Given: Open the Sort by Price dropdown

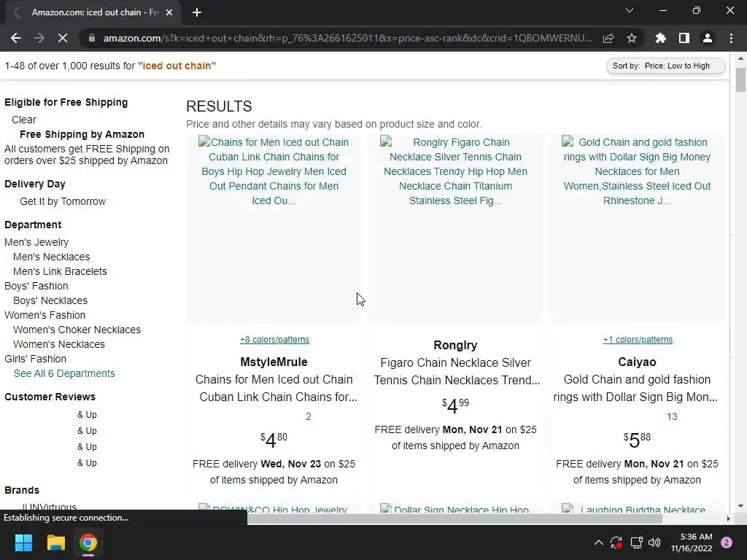Looking at the screenshot, I should point(665,66).
